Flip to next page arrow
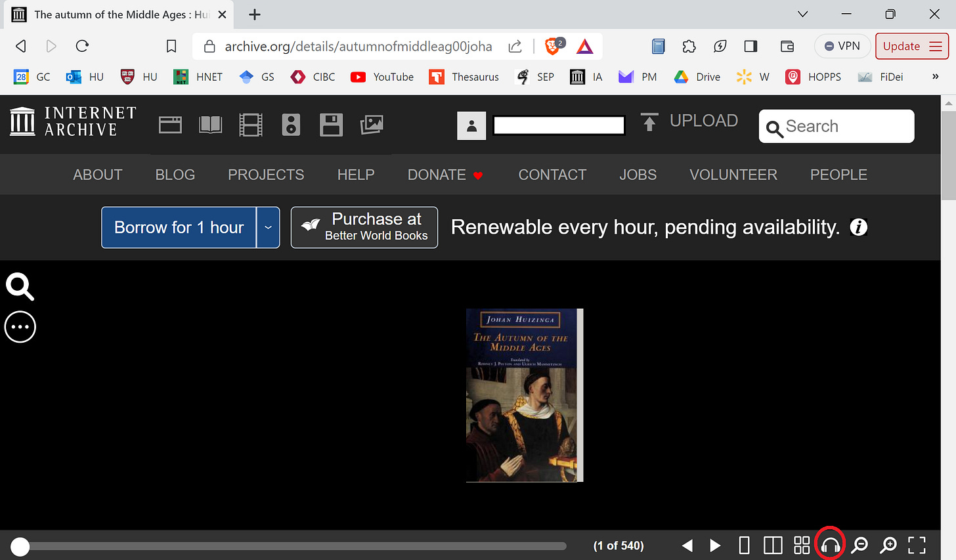Viewport: 956px width, 560px height. pos(715,545)
